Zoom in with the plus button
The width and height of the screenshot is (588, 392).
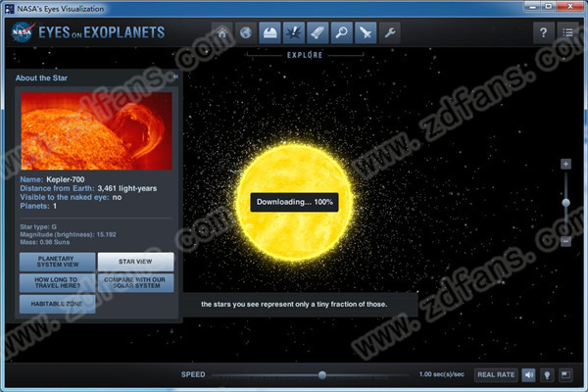(x=565, y=164)
